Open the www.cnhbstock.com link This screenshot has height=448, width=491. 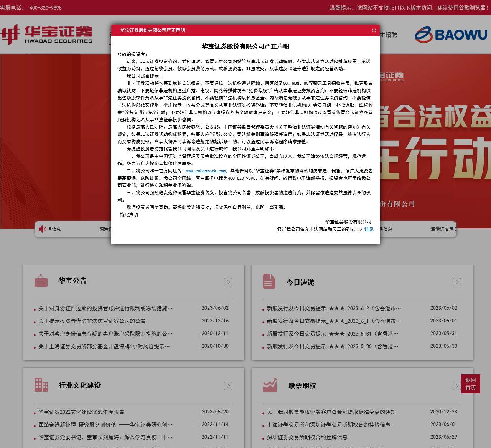206,171
